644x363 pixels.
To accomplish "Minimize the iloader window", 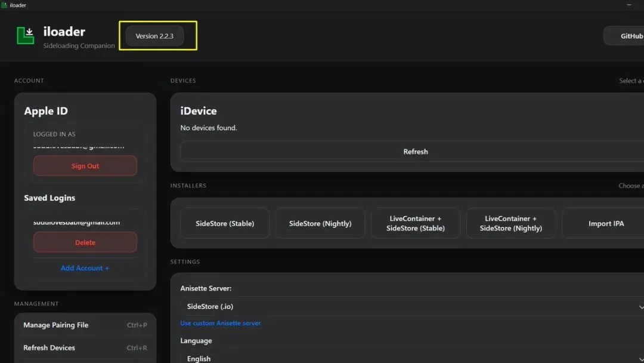I will [629, 5].
